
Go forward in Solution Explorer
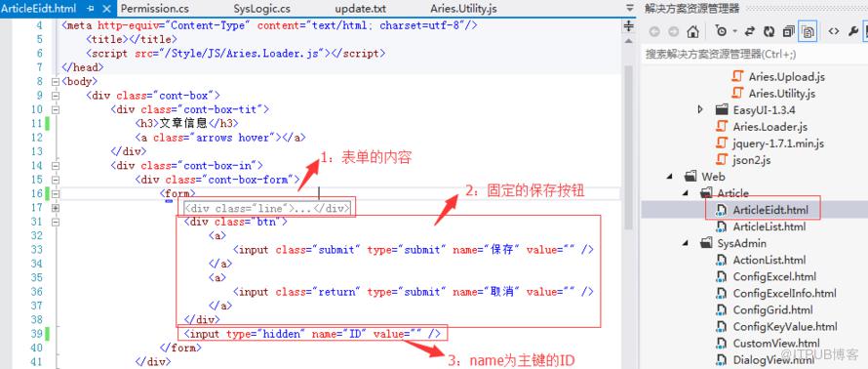pyautogui.click(x=673, y=32)
